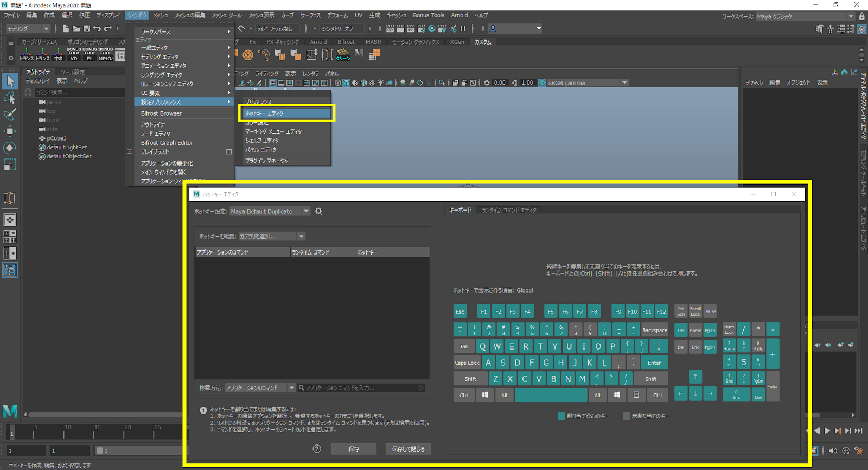Viewport: 868px width, 470px height.
Task: Open the カテゴリを選択 dropdown
Action: click(x=272, y=236)
